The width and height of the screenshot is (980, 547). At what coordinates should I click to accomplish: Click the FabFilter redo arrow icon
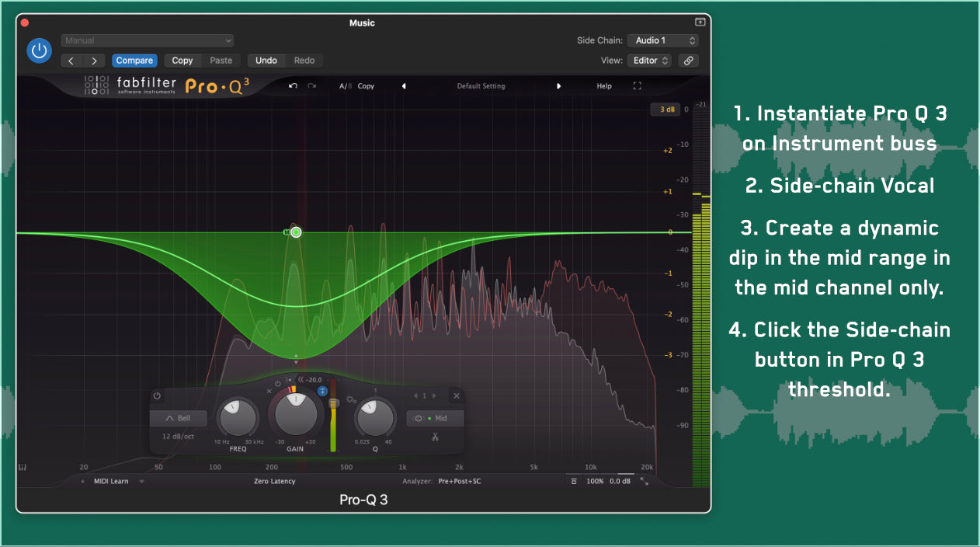(x=312, y=85)
